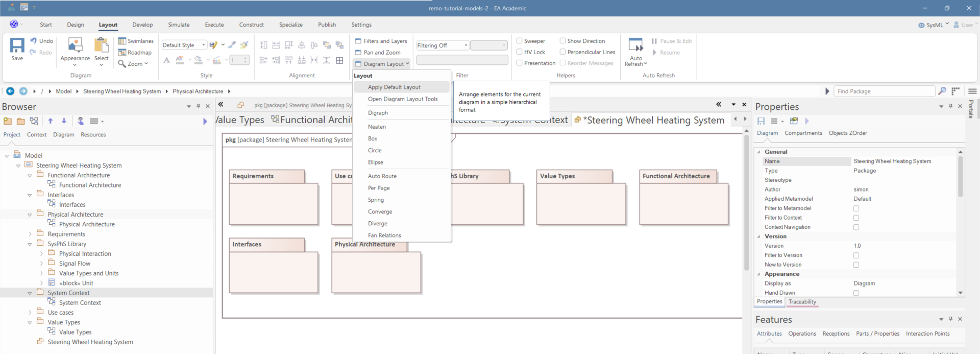Enable the Sweeper checkbox
This screenshot has height=354, width=980.
(519, 41)
